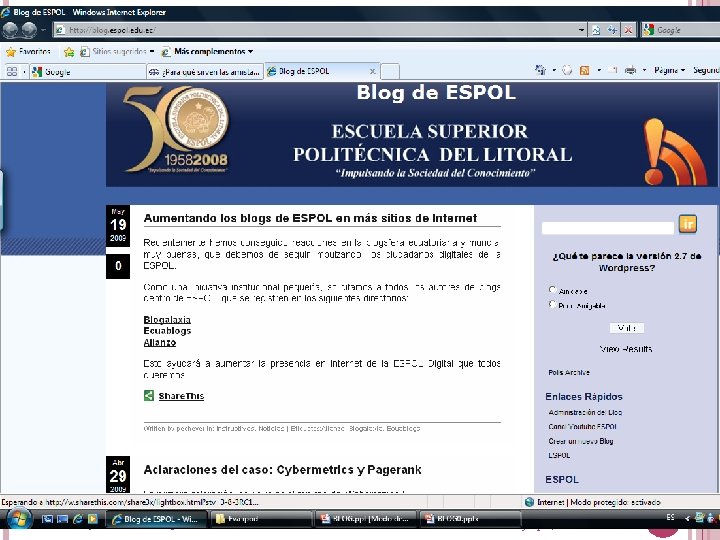
Task: Click the 'Blog de ESPOL' banner title
Action: click(436, 93)
